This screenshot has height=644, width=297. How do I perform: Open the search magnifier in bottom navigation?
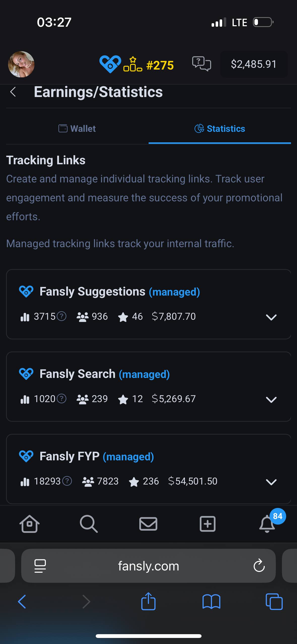[x=89, y=524]
